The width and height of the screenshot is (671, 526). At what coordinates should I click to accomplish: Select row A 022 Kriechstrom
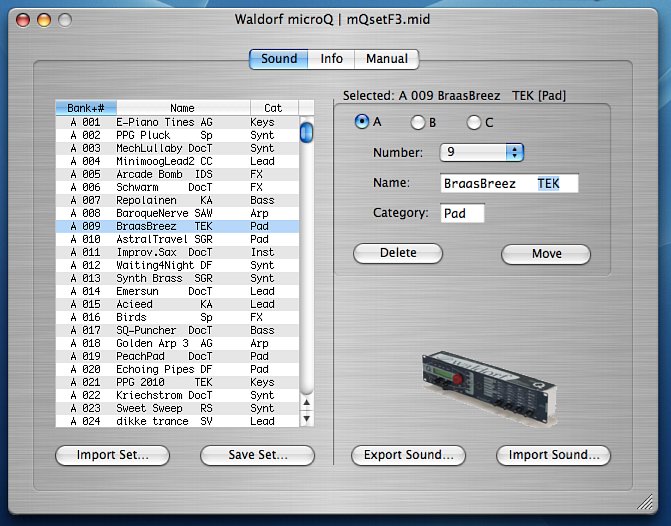click(x=177, y=395)
